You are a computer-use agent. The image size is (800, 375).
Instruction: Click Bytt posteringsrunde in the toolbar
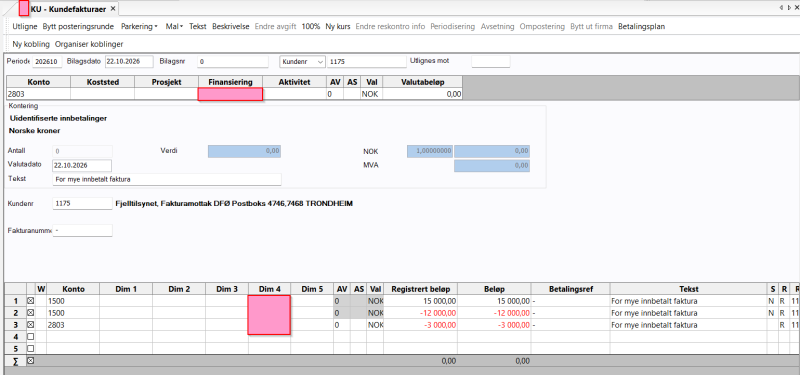[79, 27]
